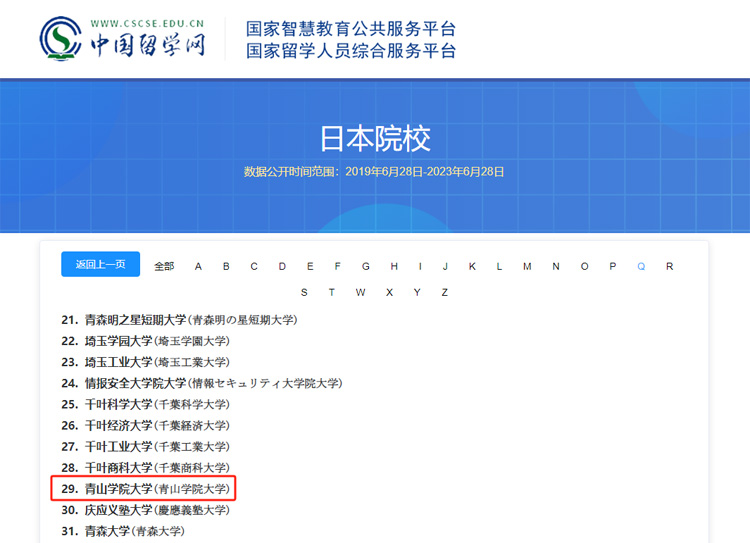
Task: Click the 日本院校 page title
Action: 375,139
